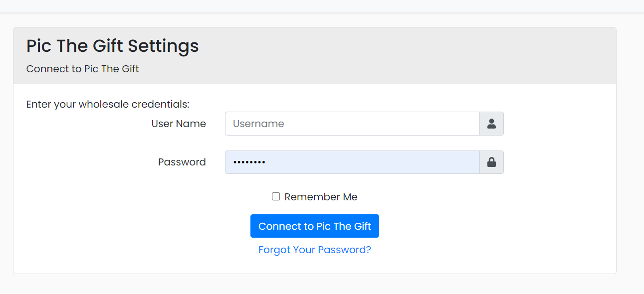644x294 pixels.
Task: Click the top bar strip above the card
Action: [x=319, y=6]
